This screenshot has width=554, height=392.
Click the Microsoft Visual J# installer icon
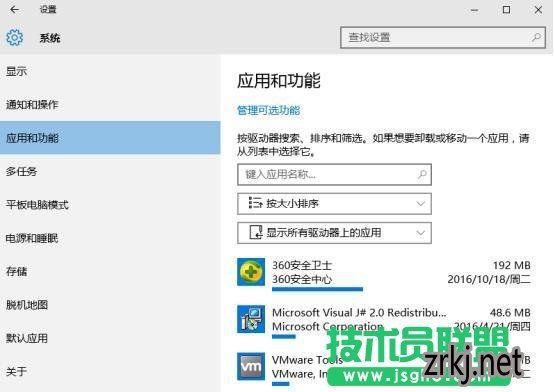click(x=251, y=319)
